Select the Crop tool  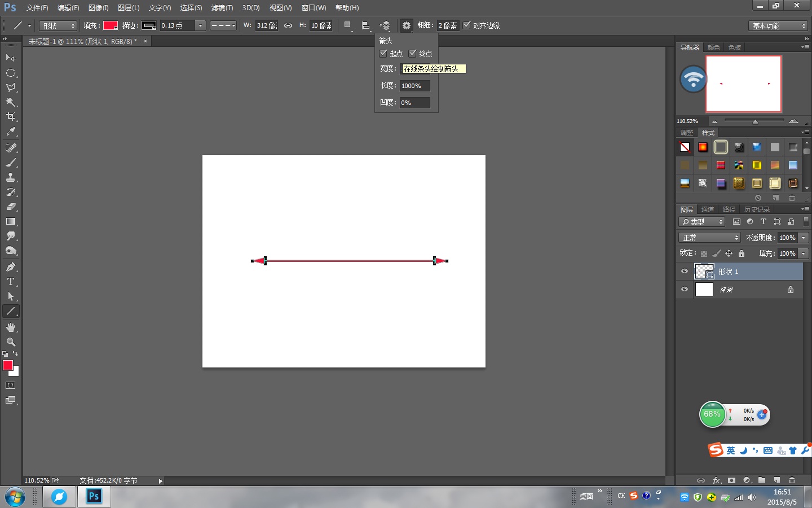[11, 117]
